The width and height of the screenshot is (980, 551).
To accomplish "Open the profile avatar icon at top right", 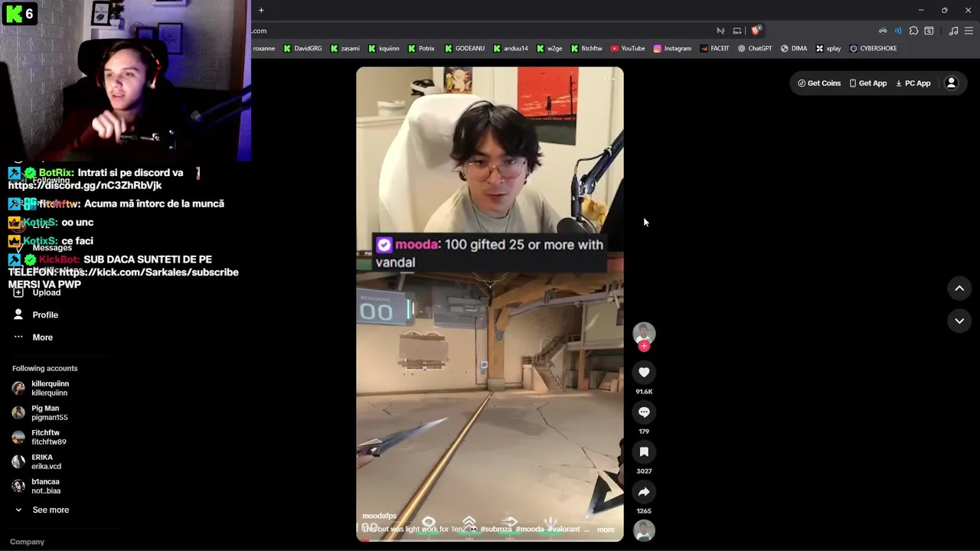I will (952, 83).
